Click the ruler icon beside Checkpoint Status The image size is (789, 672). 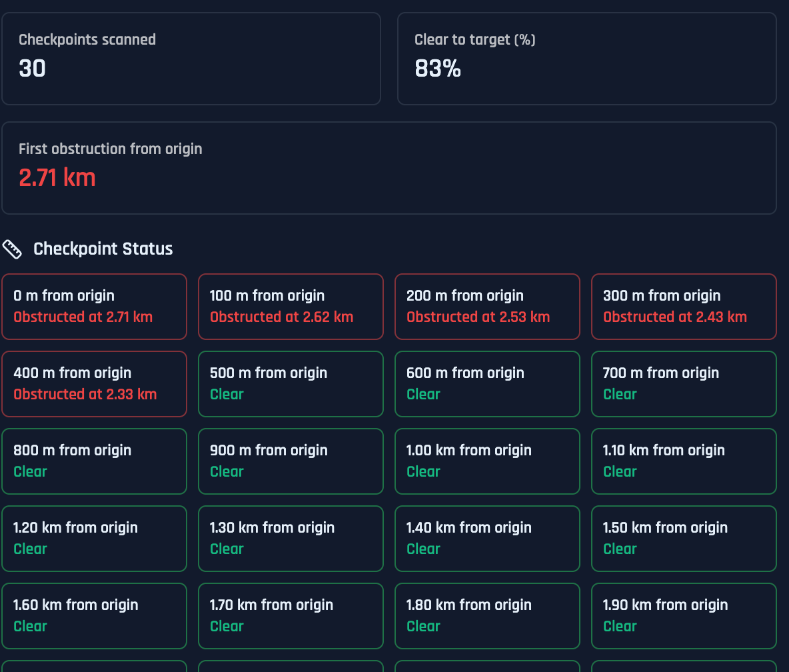(12, 249)
